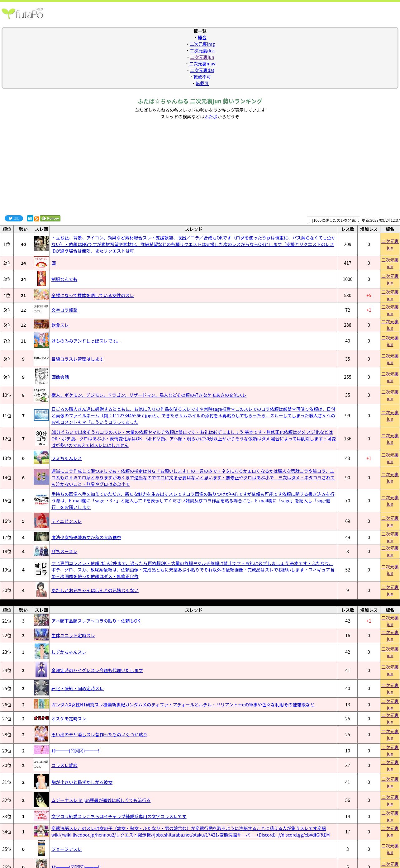
Task: Open thread thumbnail for rank 1位
Action: pos(41,244)
